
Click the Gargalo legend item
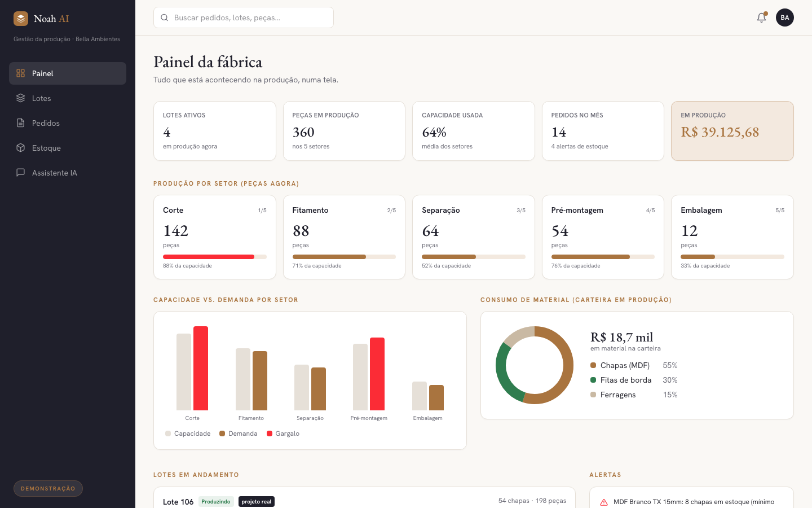283,433
